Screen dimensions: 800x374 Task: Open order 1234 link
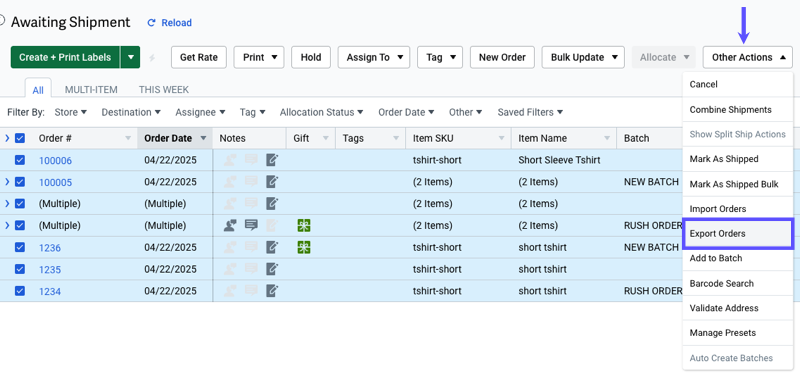[50, 291]
